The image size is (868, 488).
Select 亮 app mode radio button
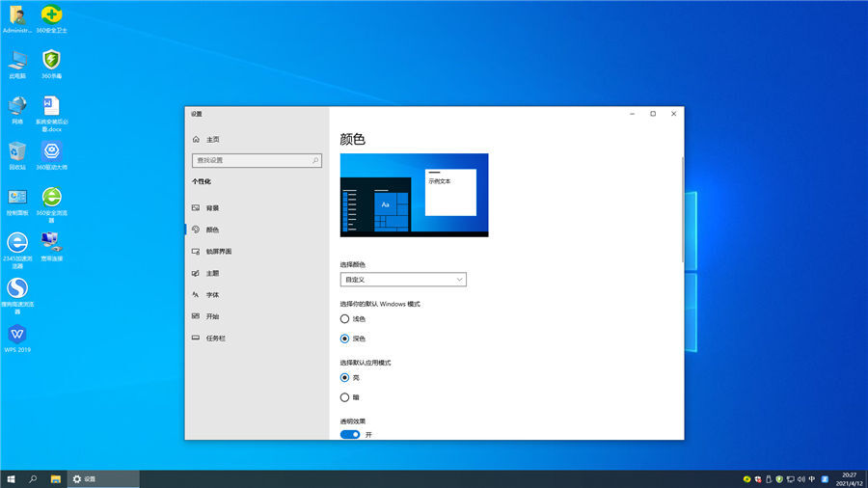(345, 378)
